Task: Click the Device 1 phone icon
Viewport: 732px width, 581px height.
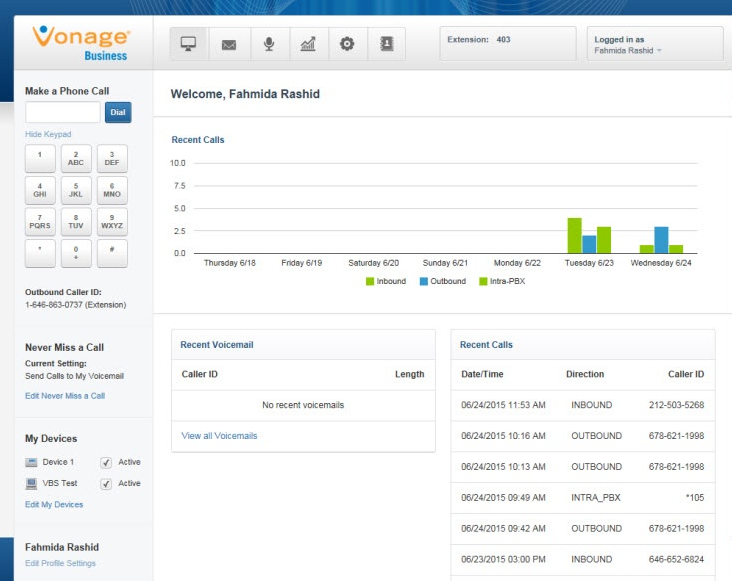Action: [x=32, y=462]
